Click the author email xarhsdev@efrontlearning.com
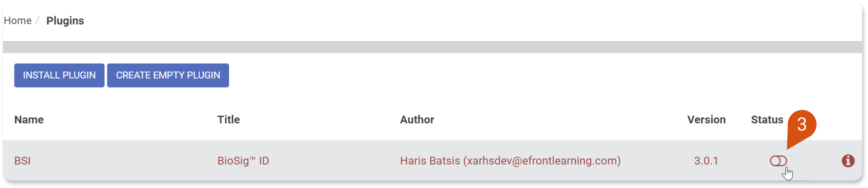The image size is (868, 188). tap(542, 161)
